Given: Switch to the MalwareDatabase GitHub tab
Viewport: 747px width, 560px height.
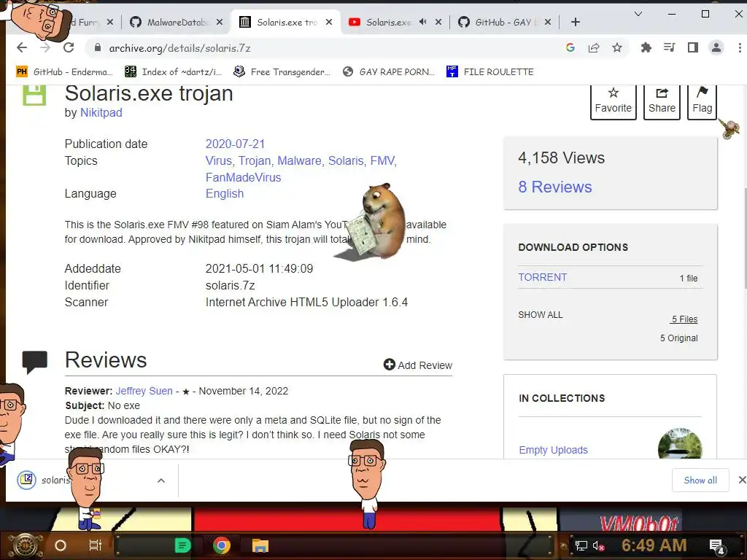Looking at the screenshot, I should point(177,22).
